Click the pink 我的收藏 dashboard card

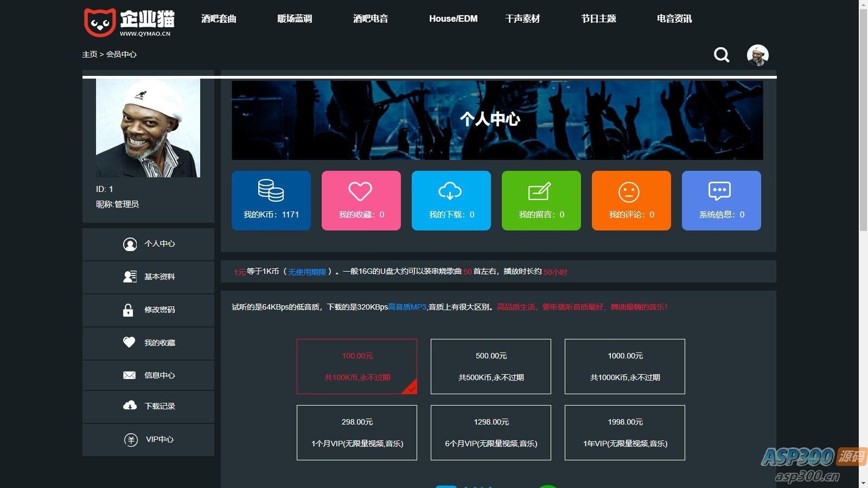(x=361, y=200)
